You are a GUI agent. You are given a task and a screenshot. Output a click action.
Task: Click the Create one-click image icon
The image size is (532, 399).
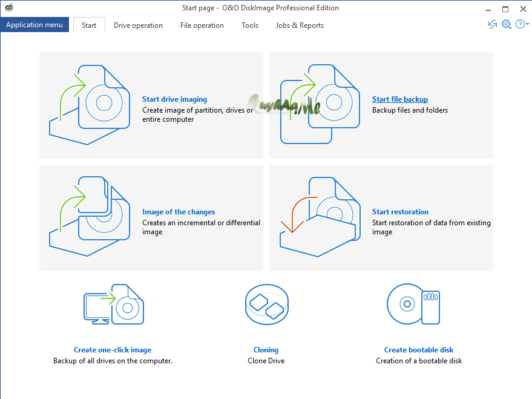click(114, 305)
